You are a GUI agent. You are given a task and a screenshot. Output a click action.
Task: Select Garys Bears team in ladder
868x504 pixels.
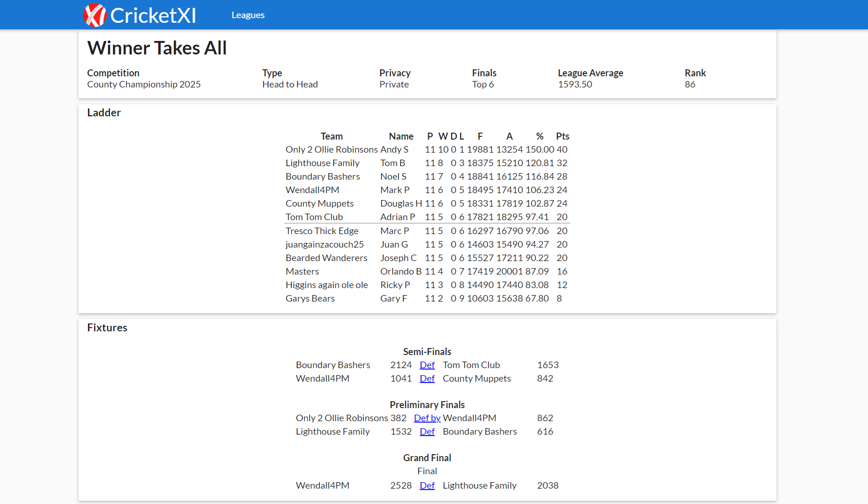click(310, 299)
